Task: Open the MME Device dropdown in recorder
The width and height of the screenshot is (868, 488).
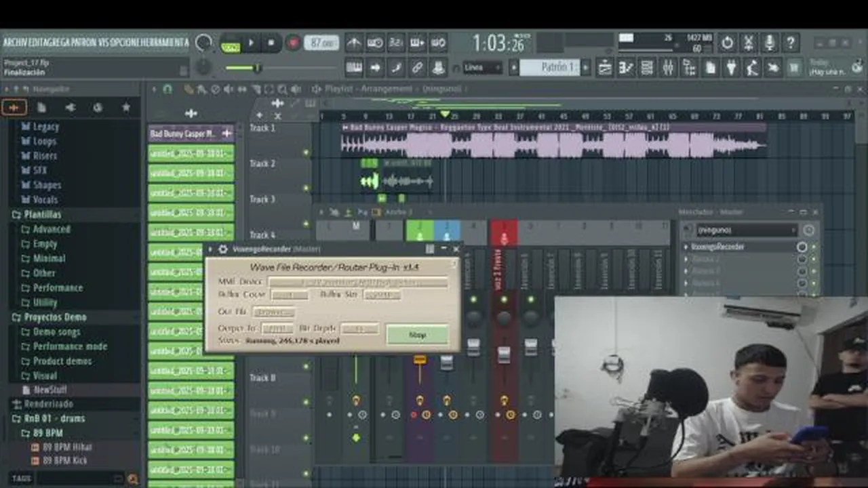Action: tap(357, 281)
